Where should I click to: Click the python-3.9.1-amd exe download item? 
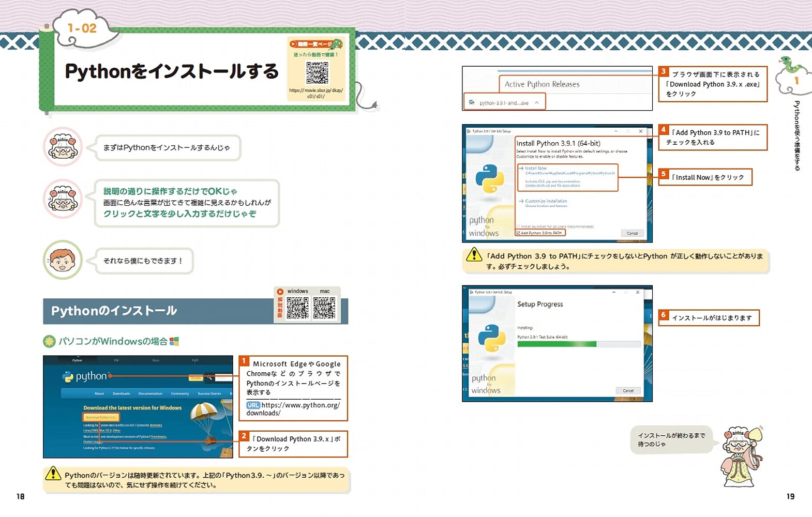[x=504, y=102]
